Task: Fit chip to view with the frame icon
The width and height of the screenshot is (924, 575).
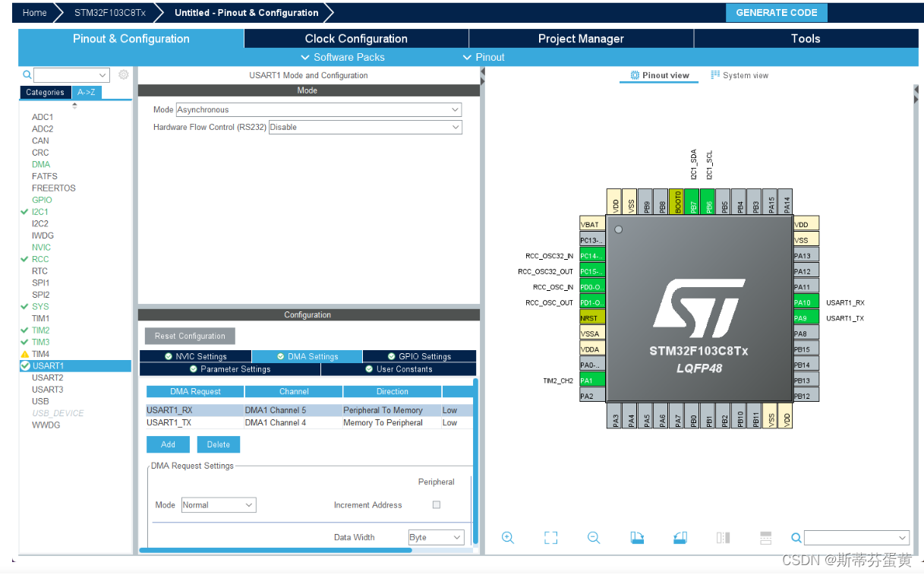Action: pyautogui.click(x=551, y=538)
